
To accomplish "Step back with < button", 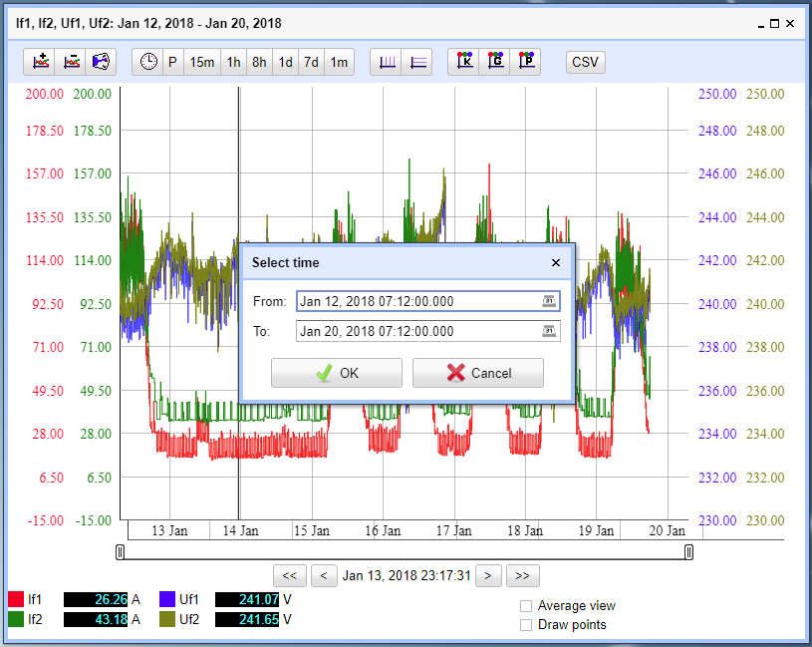I will (324, 575).
